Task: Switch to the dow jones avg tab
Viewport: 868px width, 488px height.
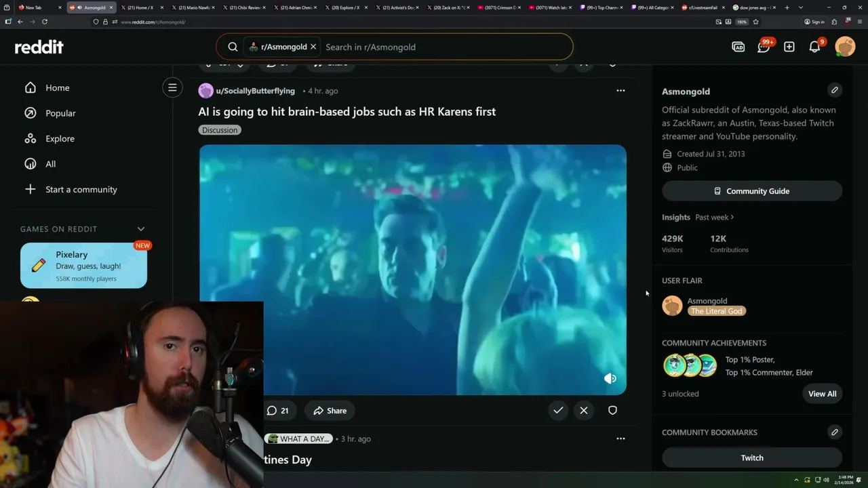Action: pos(754,7)
